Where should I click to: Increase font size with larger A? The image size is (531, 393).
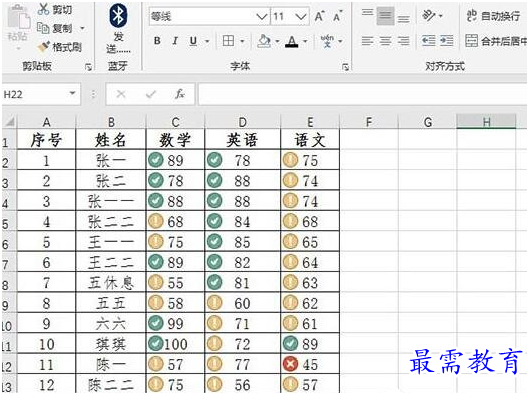[x=320, y=16]
